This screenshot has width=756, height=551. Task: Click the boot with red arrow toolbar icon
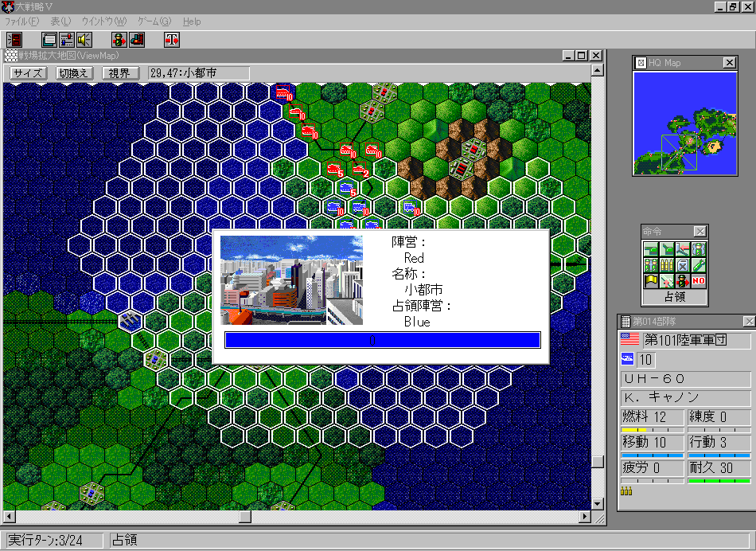(x=137, y=40)
